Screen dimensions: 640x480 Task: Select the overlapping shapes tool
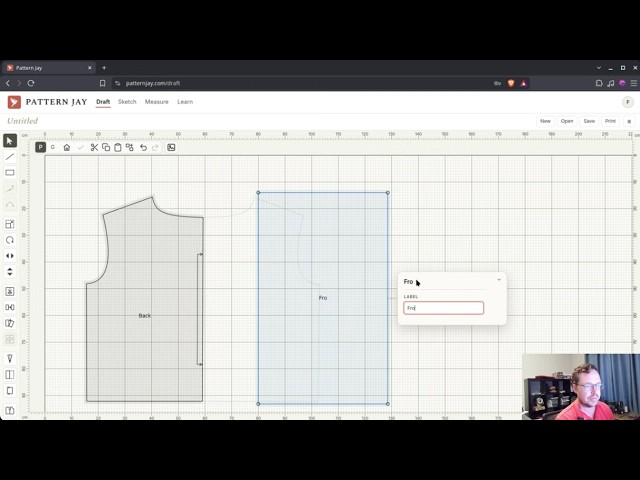click(10, 323)
